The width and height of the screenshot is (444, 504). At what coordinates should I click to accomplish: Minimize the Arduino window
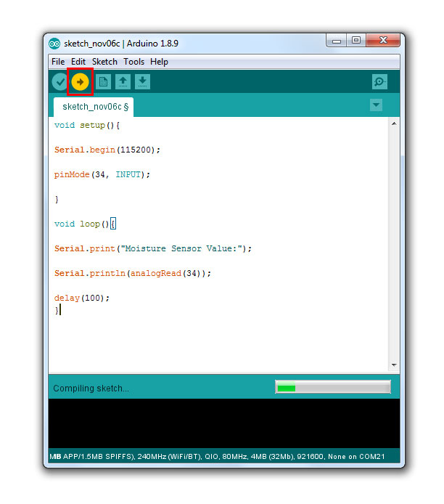click(337, 41)
